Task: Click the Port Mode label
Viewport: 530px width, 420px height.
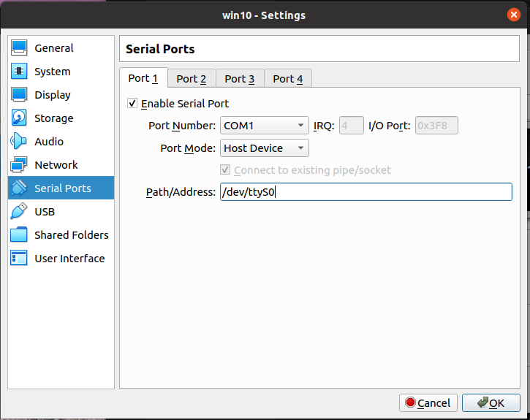Action: click(188, 148)
